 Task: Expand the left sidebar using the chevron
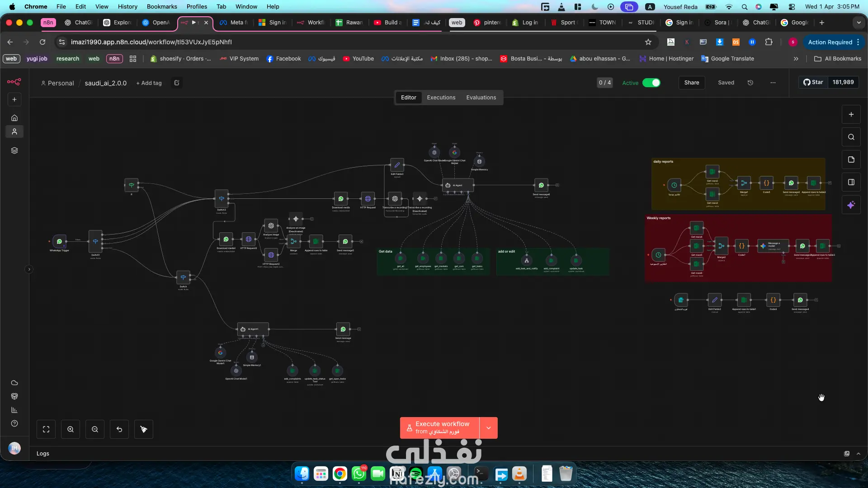coord(29,269)
